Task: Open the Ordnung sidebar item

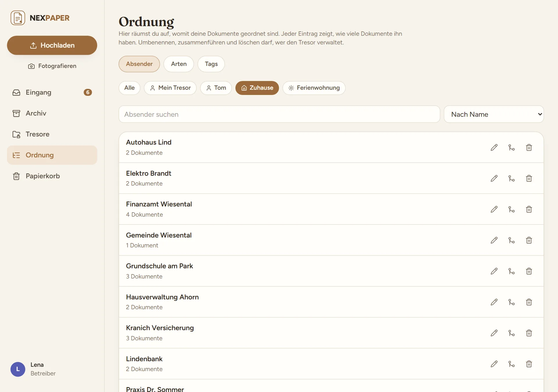Action: pos(52,155)
